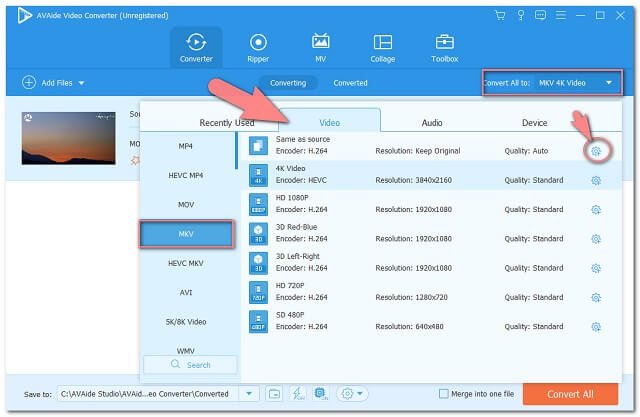Click the Convert All button

570,394
